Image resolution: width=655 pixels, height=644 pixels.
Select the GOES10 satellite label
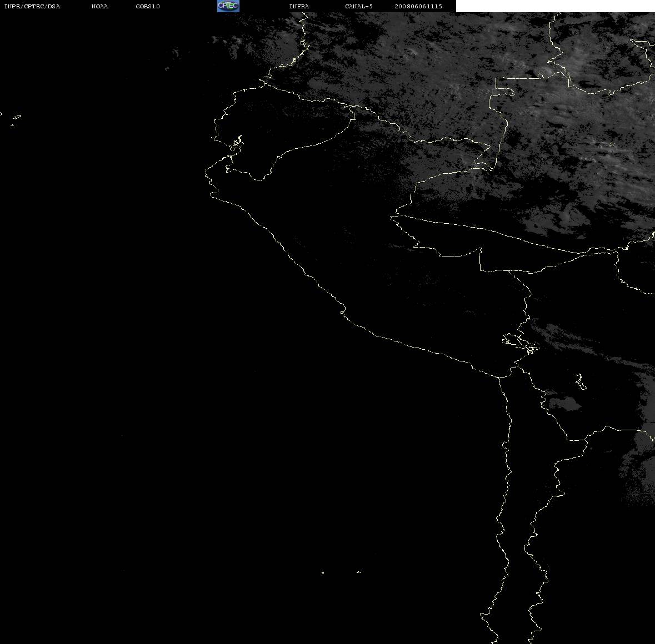coord(148,6)
